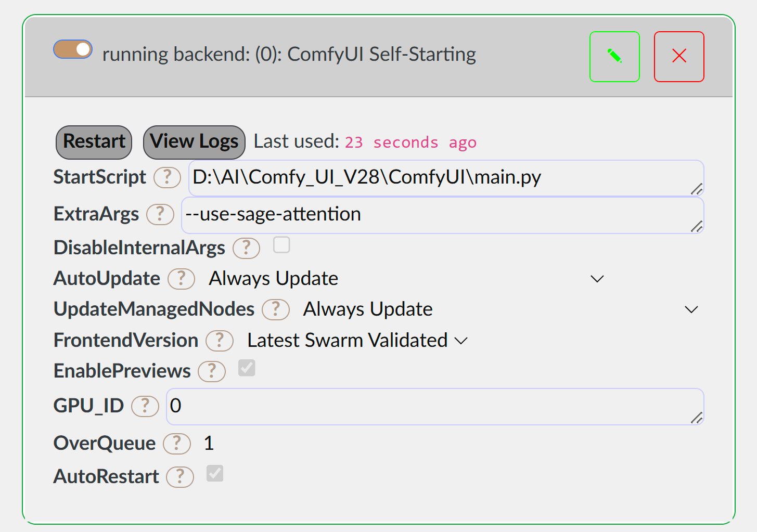Open the GPU_ID help question mark
The width and height of the screenshot is (757, 532).
coord(145,406)
